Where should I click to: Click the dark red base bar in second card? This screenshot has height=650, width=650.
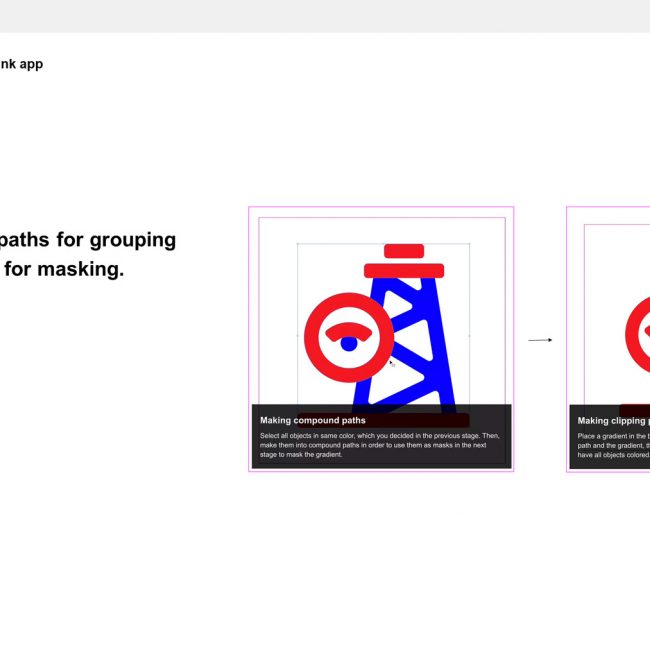point(635,410)
